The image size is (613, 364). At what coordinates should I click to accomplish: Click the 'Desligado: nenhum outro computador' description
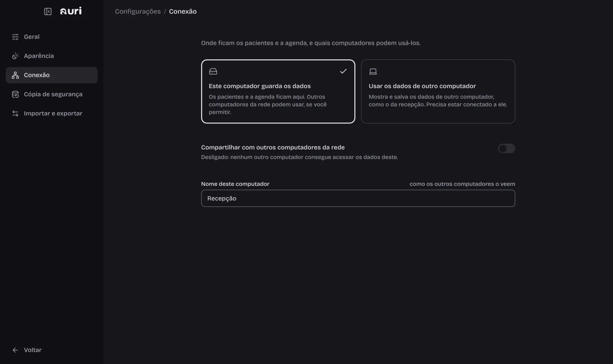[300, 157]
